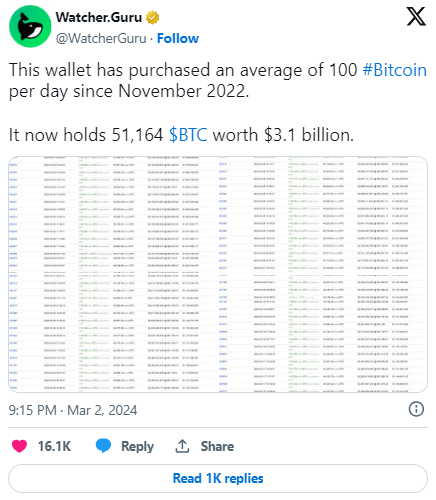Click the blue reply bubble icon
This screenshot has height=500, width=436.
click(x=103, y=446)
